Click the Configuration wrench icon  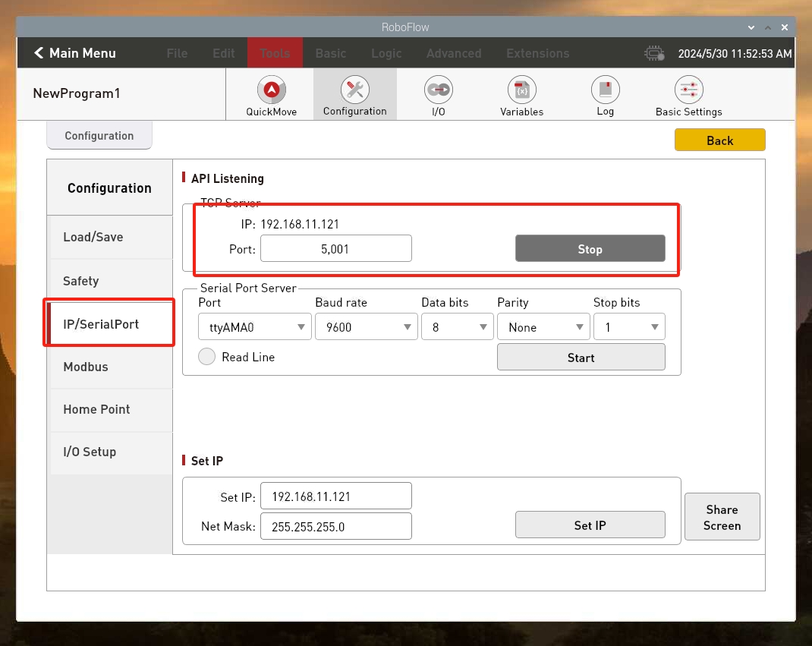point(354,90)
